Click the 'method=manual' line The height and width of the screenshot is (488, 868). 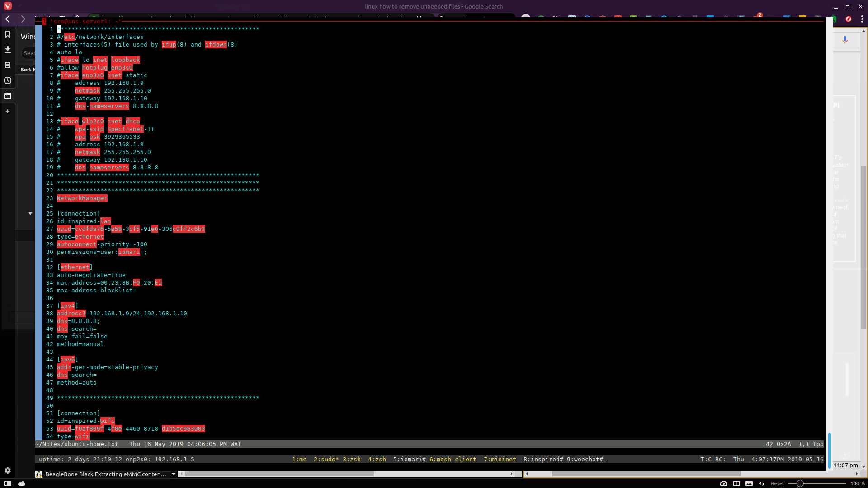coord(80,344)
